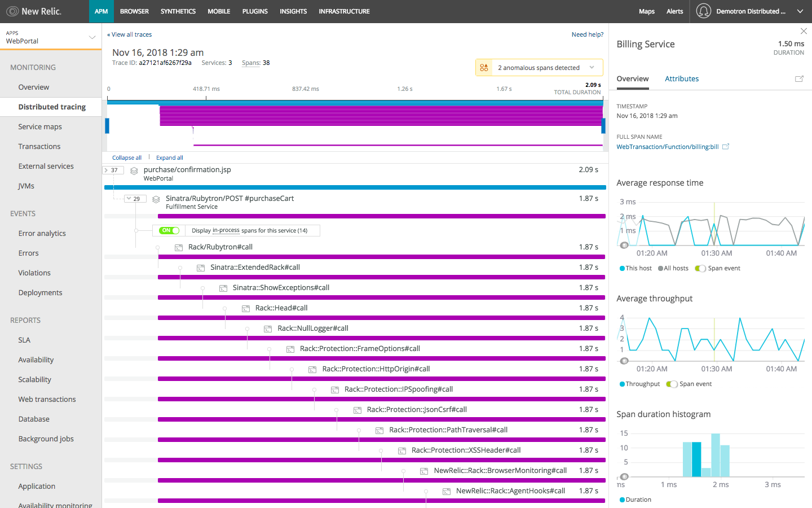This screenshot has height=508, width=812.
Task: Click the service icon beside Sinatra/Rubytron/POST #purchaseCart
Action: tap(156, 199)
